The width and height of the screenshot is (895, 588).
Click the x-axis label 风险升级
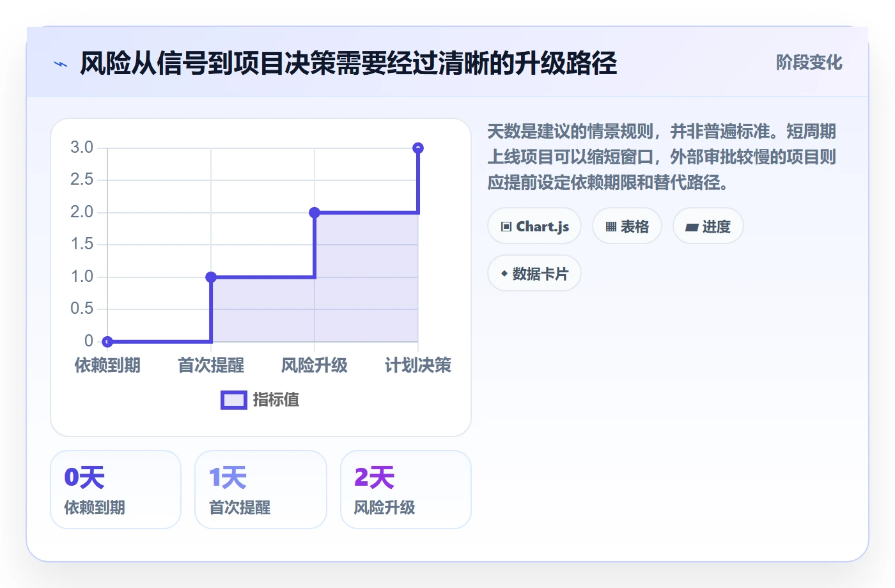click(x=315, y=366)
